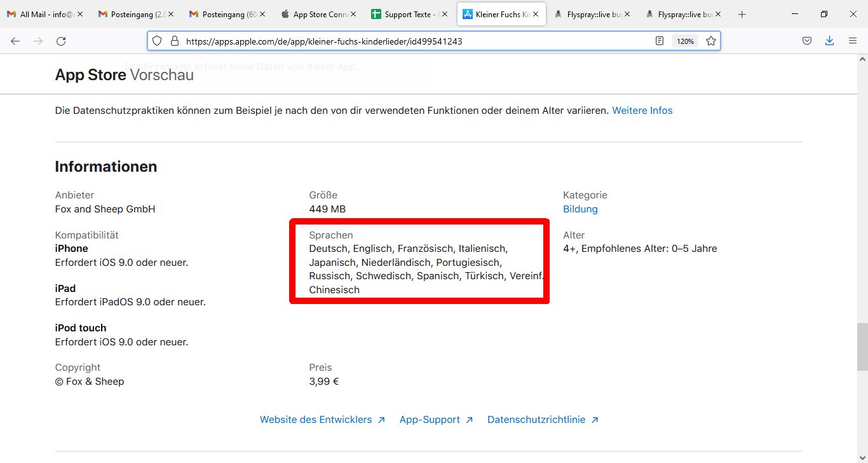Open the Weitere Infos link
868x463 pixels.
pos(642,111)
